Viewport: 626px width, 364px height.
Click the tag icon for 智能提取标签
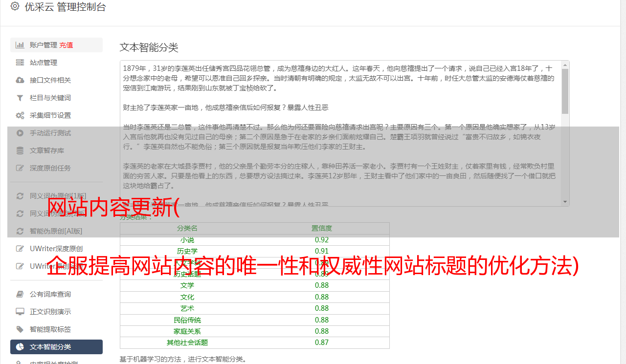tap(20, 329)
